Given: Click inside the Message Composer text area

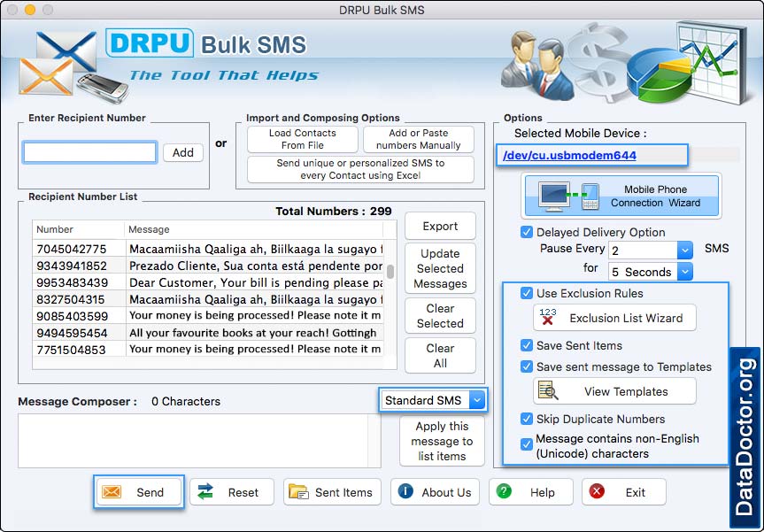Looking at the screenshot, I should coord(199,441).
